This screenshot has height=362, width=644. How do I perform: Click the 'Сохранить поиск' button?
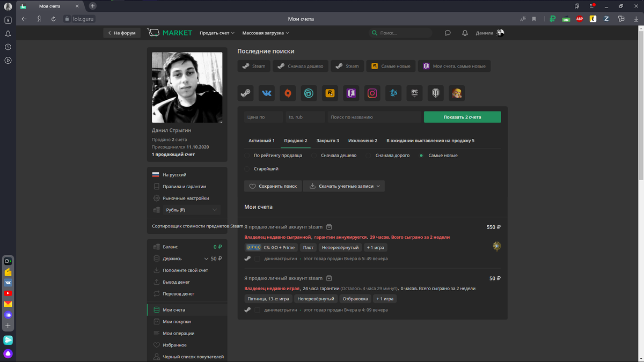pos(273,186)
